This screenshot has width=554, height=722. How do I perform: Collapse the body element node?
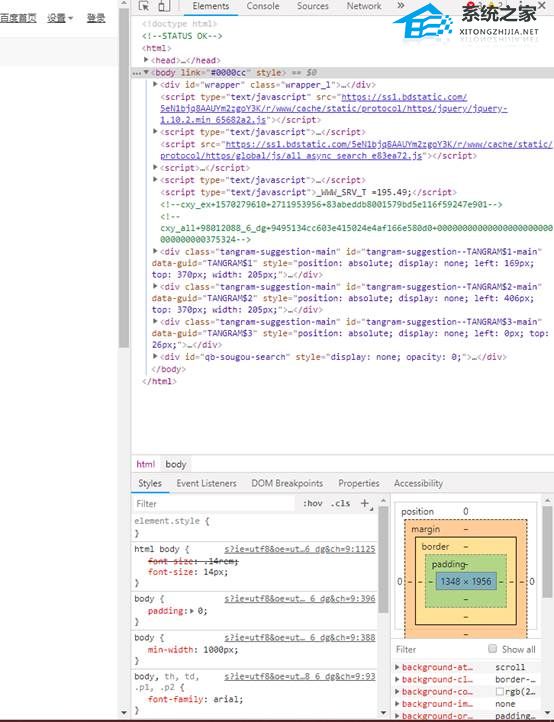click(x=146, y=72)
